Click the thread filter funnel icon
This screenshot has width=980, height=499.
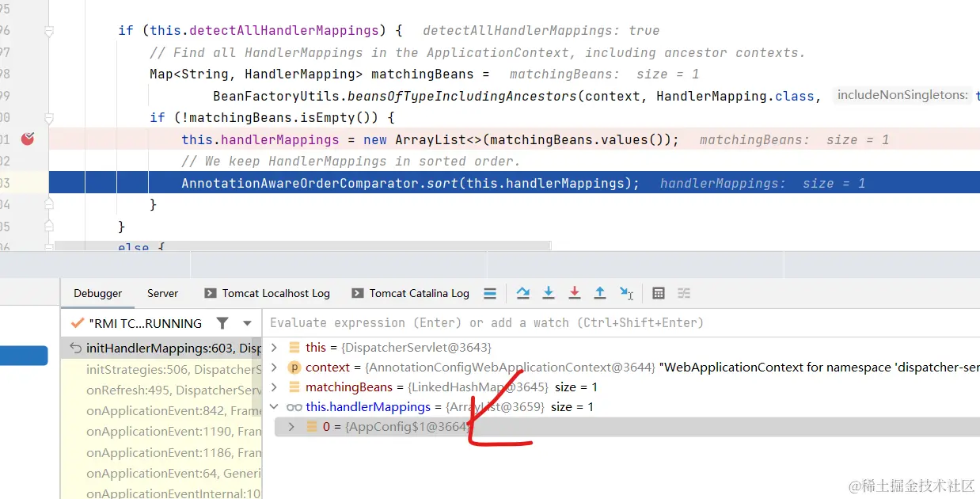point(222,323)
